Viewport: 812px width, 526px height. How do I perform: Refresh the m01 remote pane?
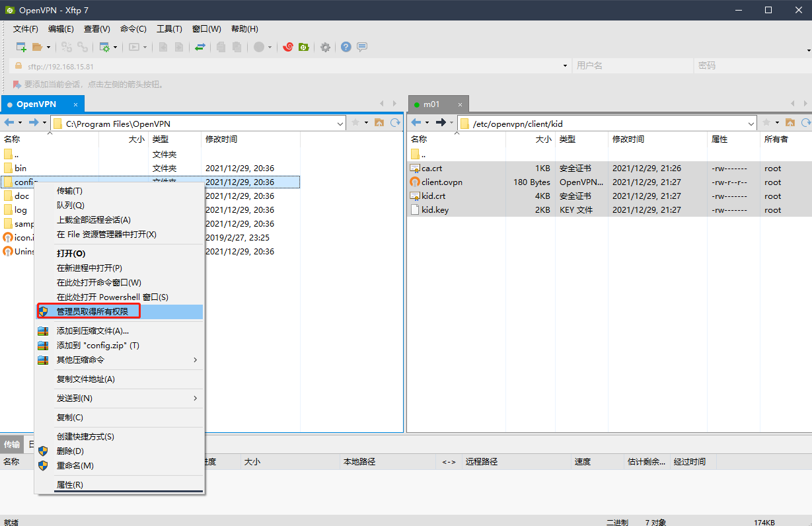[806, 122]
